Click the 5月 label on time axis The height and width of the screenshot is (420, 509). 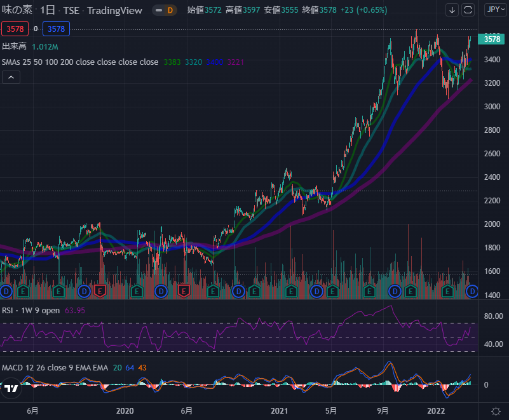click(331, 411)
